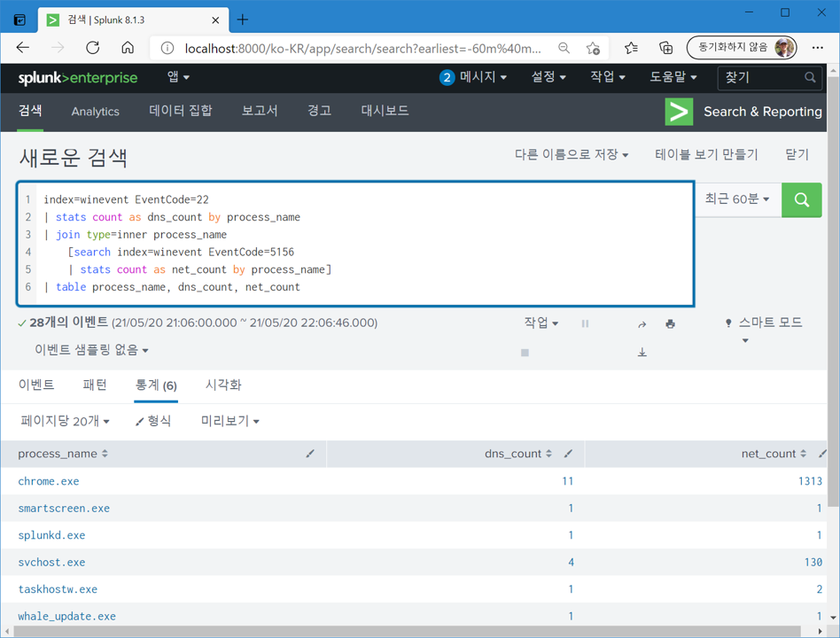Reload the page in the browser toolbar
This screenshot has width=840, height=638.
91,48
